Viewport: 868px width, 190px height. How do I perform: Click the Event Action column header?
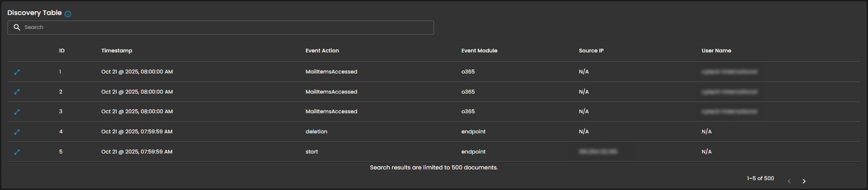click(x=322, y=51)
